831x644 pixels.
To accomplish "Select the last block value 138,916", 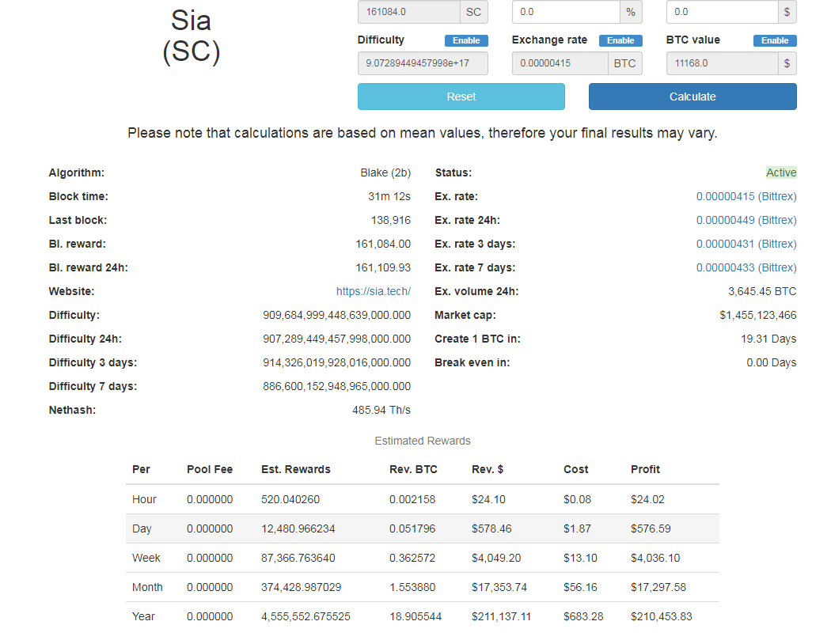I will click(x=391, y=220).
